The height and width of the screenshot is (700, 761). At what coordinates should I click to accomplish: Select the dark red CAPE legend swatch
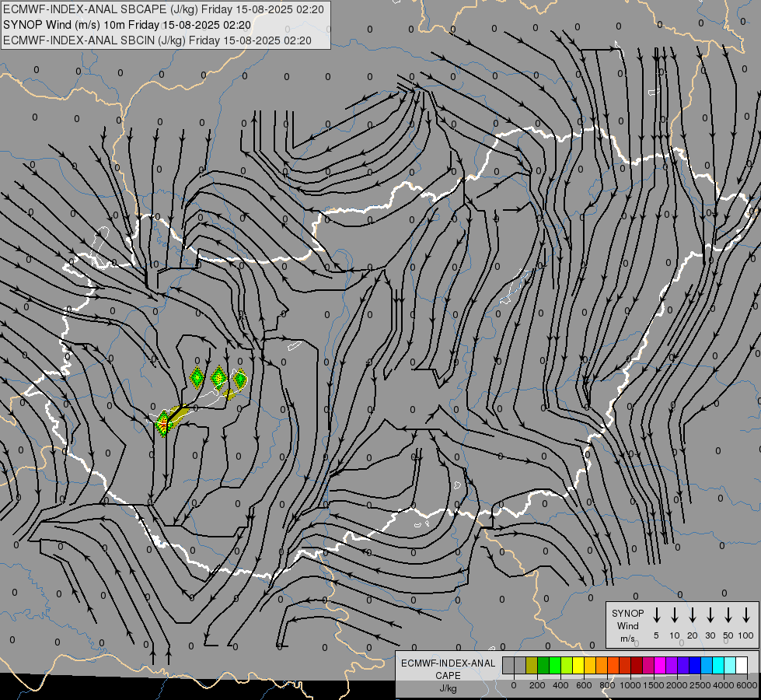(x=637, y=665)
